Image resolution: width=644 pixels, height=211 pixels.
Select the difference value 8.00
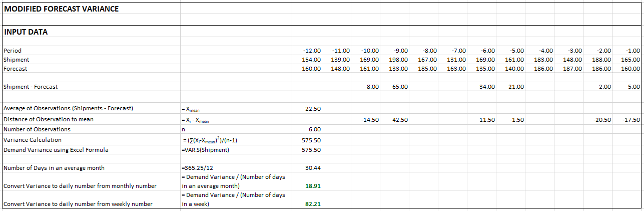(x=373, y=87)
